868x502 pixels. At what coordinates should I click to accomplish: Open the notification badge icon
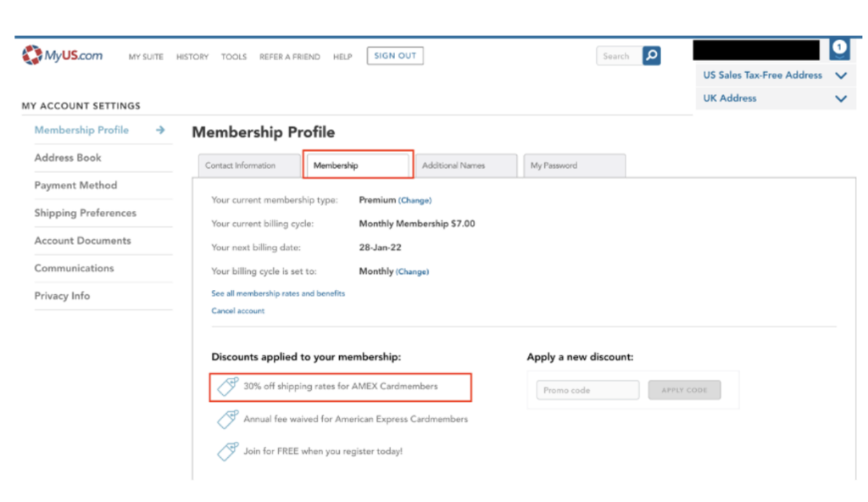pyautogui.click(x=839, y=48)
